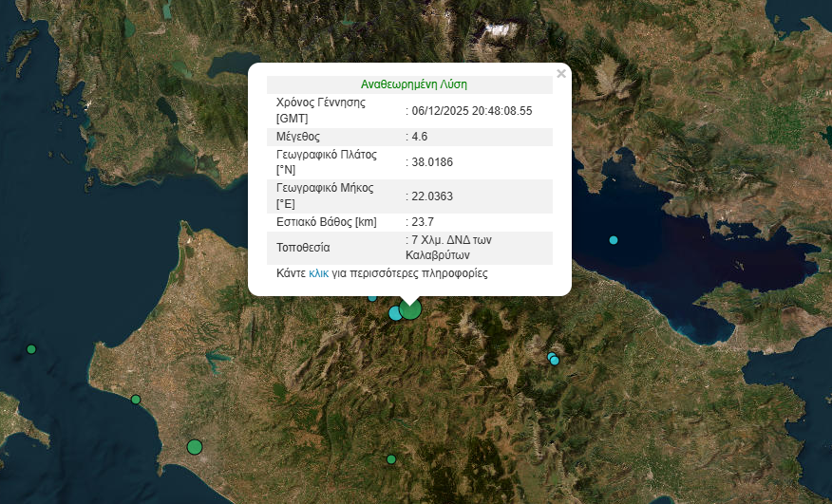The height and width of the screenshot is (504, 832).
Task: Click the latitude value 38.0186
Action: pos(432,162)
